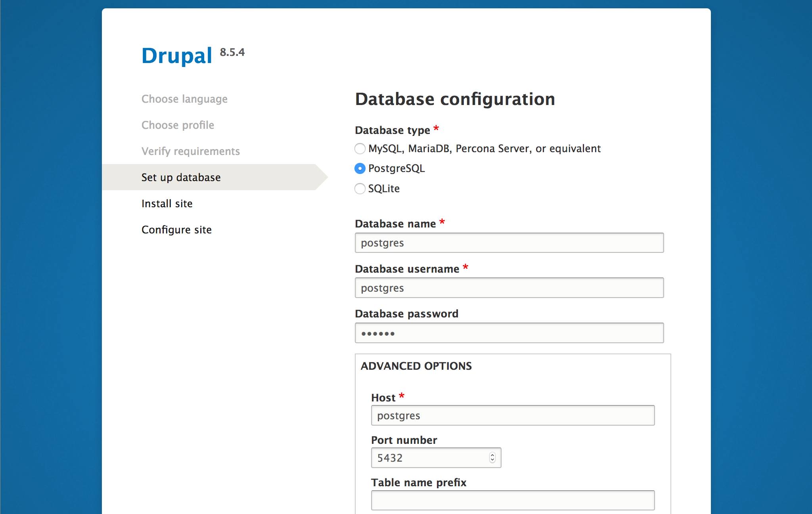Select MySQL, MariaDB, Percona Server database type
The width and height of the screenshot is (812, 514).
click(359, 149)
